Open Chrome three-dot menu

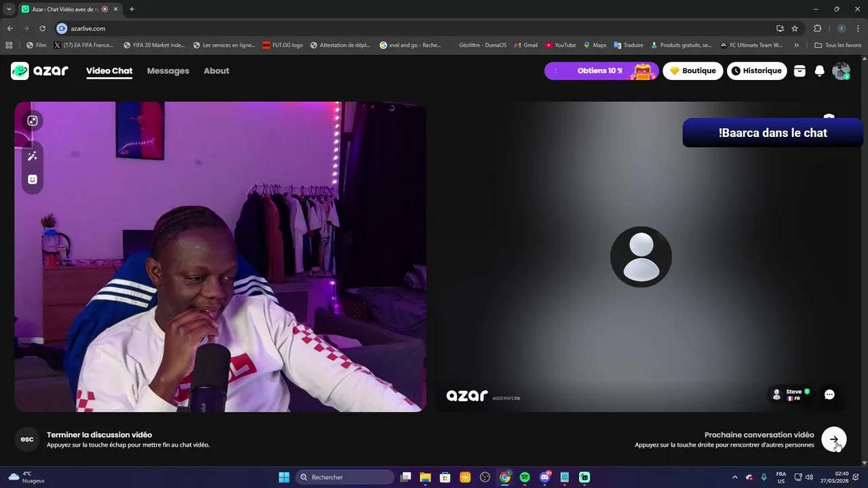pos(859,28)
